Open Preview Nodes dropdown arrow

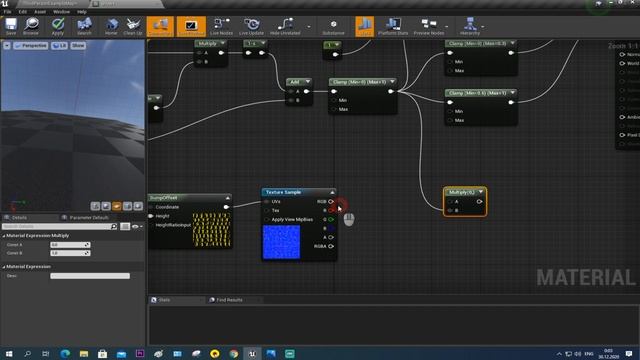point(447,27)
